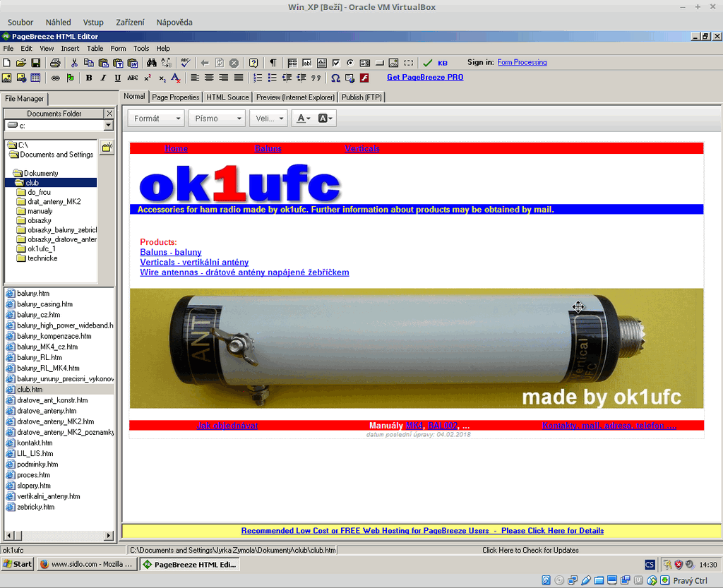The image size is (723, 588).
Task: Toggle italic formatting
Action: (x=103, y=78)
